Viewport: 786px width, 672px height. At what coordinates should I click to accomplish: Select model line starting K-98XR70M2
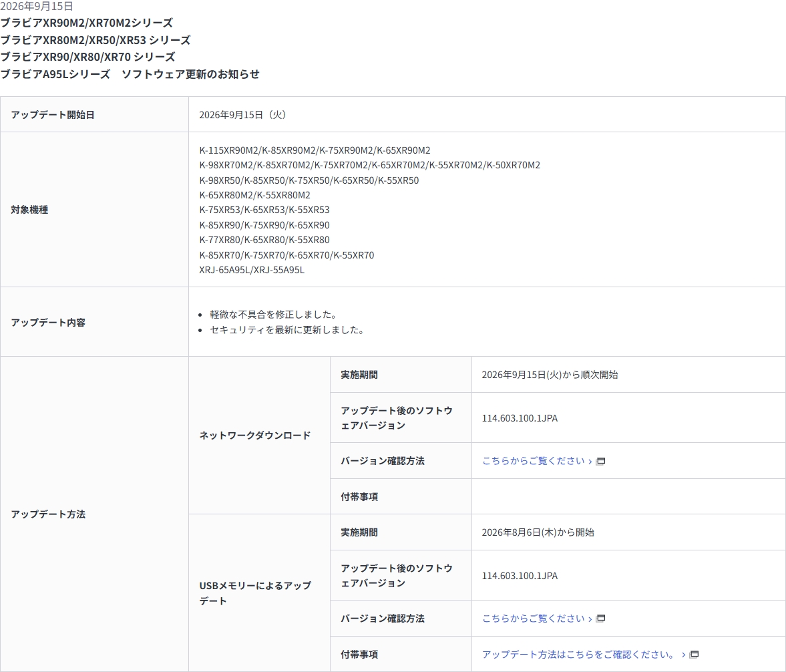369,165
